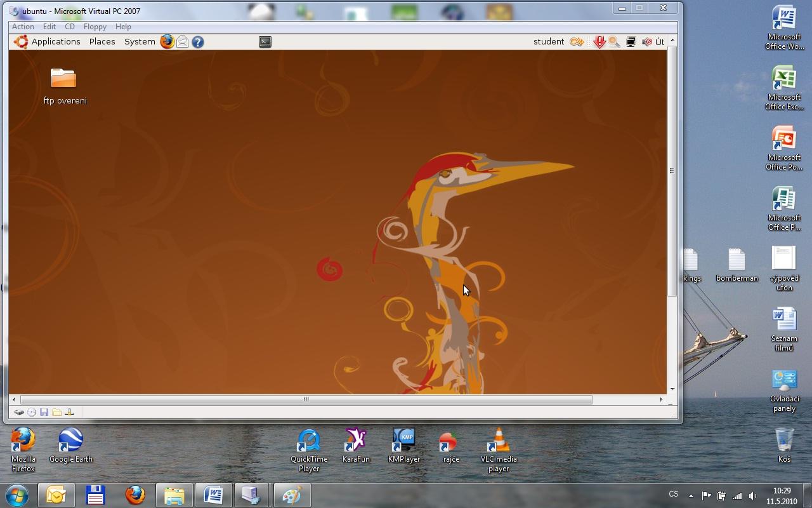Open the Action Center flag icon
The width and height of the screenshot is (812, 508).
pyautogui.click(x=706, y=496)
